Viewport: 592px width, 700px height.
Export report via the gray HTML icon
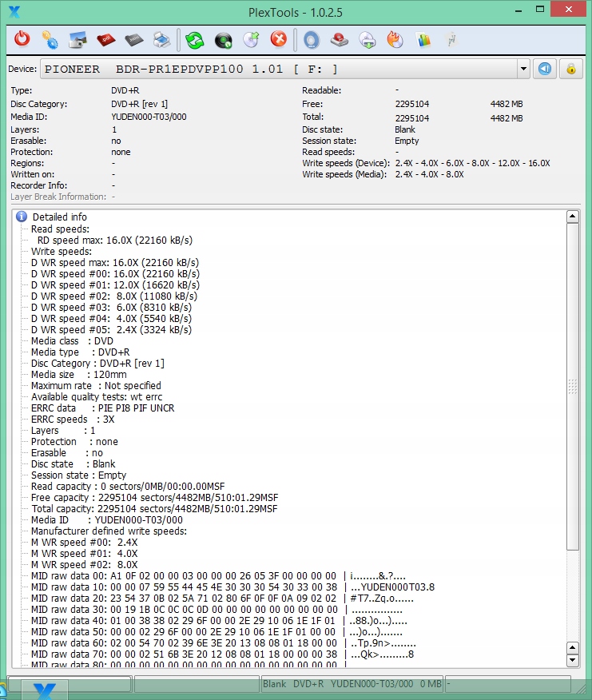click(x=134, y=40)
